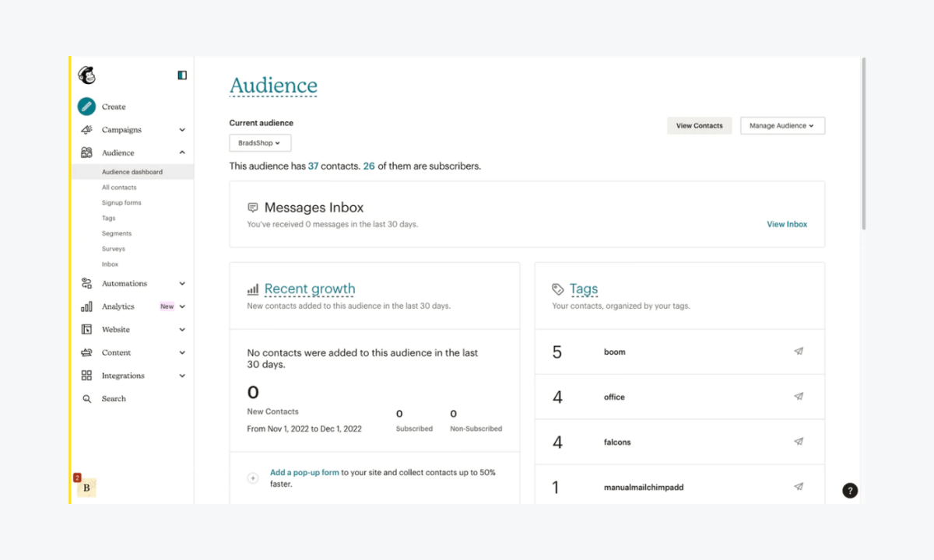Image resolution: width=934 pixels, height=560 pixels.
Task: Expand the Analytics menu chevron
Action: point(182,306)
